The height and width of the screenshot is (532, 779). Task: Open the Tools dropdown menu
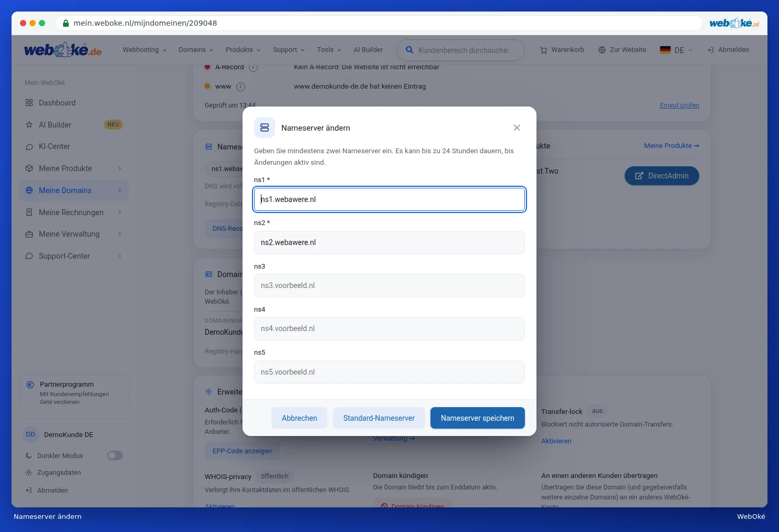pyautogui.click(x=329, y=50)
